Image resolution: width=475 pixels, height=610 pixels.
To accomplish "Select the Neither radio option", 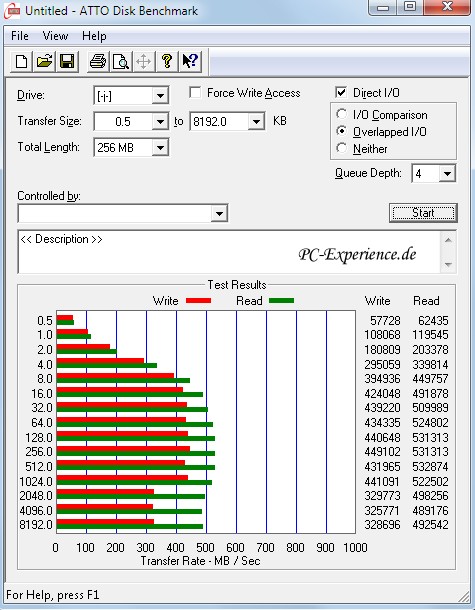I will coord(342,148).
